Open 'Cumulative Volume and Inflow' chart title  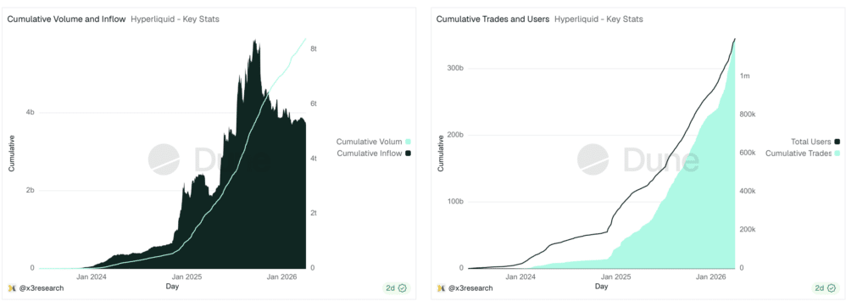[x=66, y=19]
